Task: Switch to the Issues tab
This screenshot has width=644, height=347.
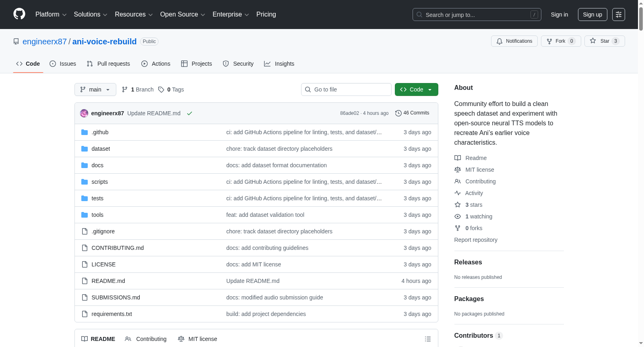Action: [x=63, y=64]
